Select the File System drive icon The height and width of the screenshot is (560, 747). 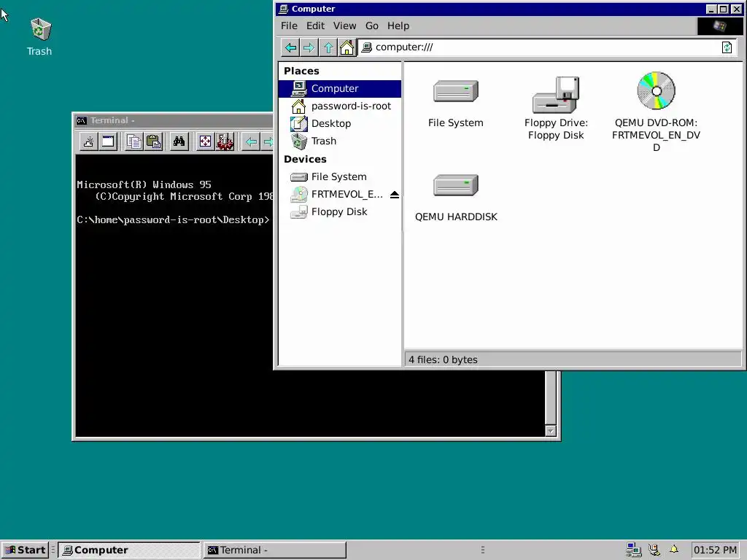coord(455,91)
